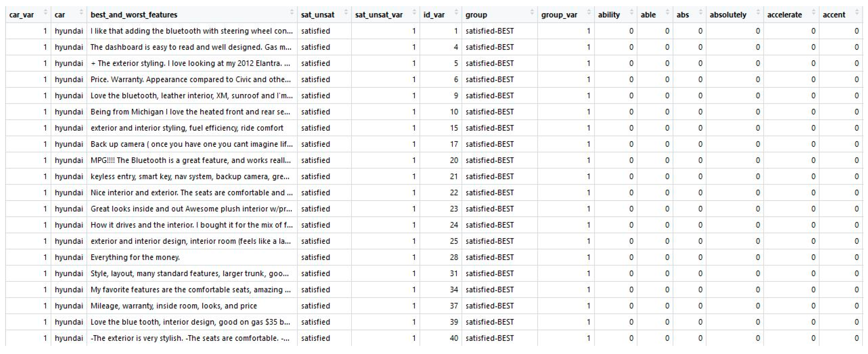The image size is (868, 354).
Task: Sort by the car column arrows
Action: point(81,13)
